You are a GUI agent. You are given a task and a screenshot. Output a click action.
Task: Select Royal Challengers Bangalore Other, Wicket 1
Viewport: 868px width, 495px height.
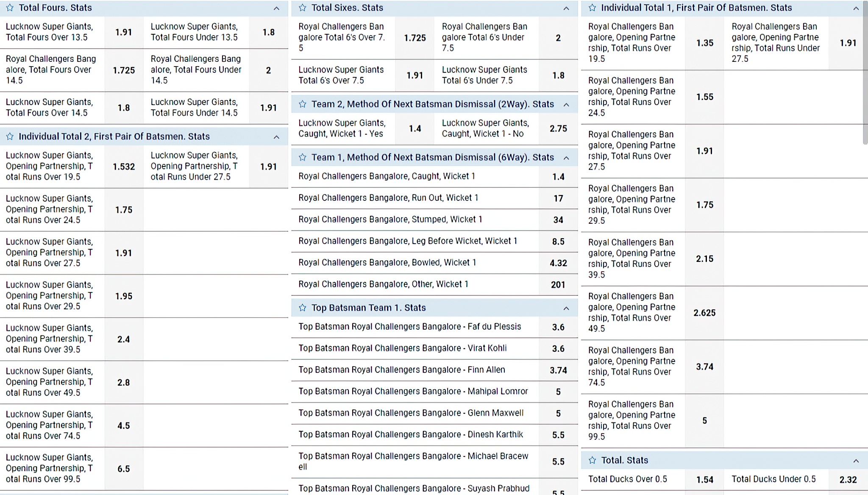(558, 285)
